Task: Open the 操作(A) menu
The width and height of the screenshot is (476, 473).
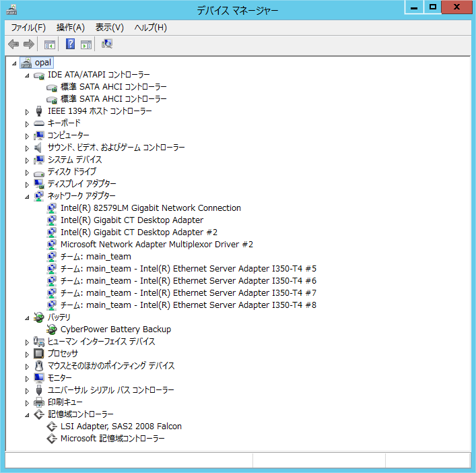Action: 71,28
